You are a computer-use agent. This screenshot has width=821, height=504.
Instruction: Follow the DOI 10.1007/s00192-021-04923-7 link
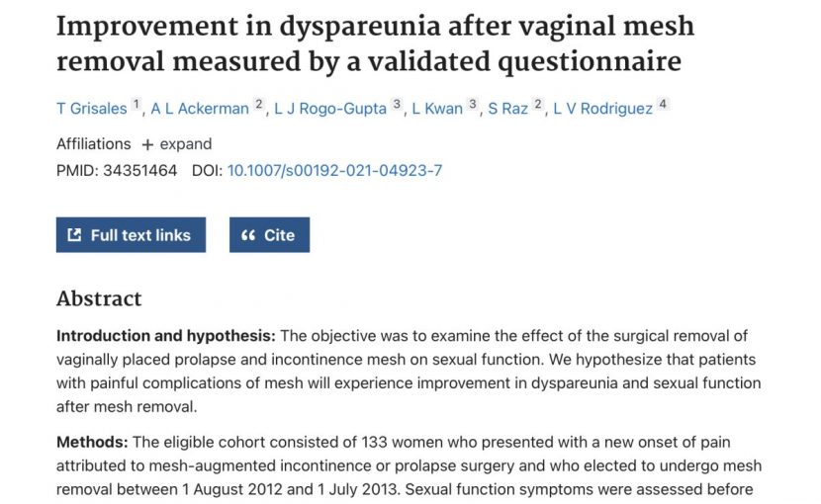click(x=334, y=171)
